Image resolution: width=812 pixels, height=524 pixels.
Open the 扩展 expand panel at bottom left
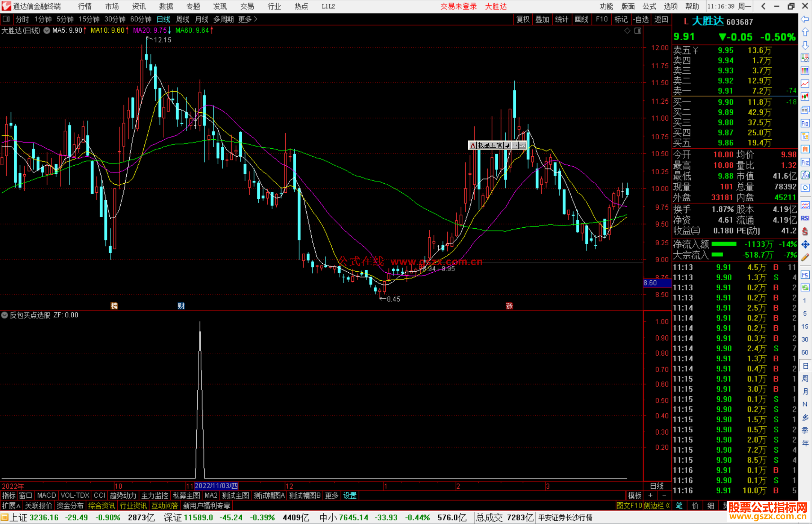[11, 506]
